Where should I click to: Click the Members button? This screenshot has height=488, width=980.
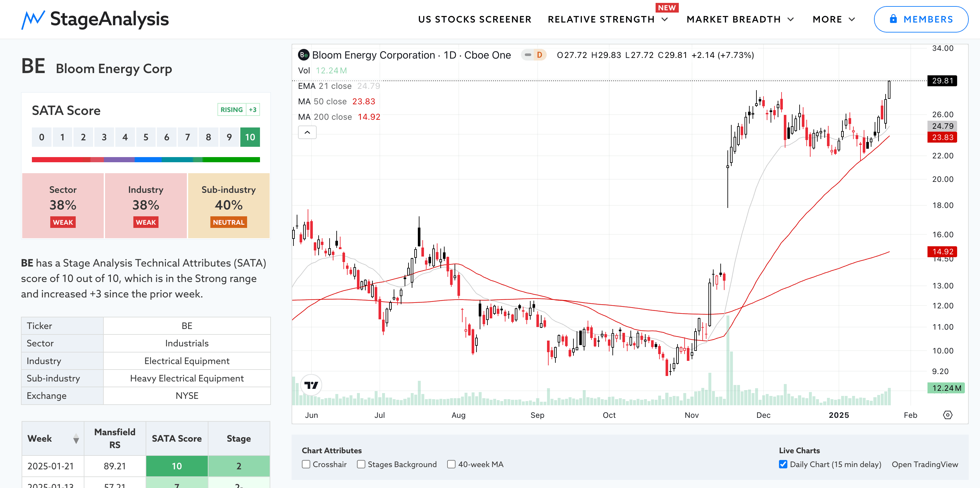921,19
